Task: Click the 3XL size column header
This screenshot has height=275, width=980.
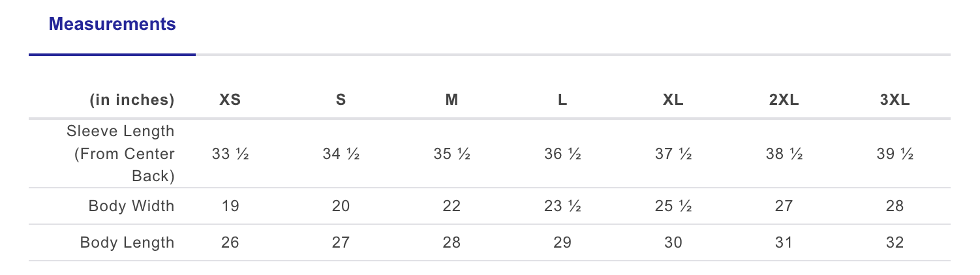Action: coord(895,100)
